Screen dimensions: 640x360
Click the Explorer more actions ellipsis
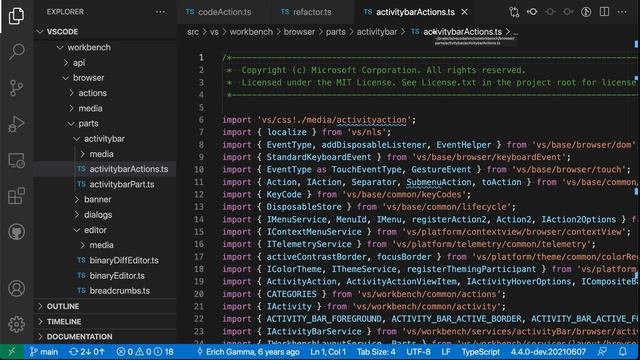pos(160,12)
